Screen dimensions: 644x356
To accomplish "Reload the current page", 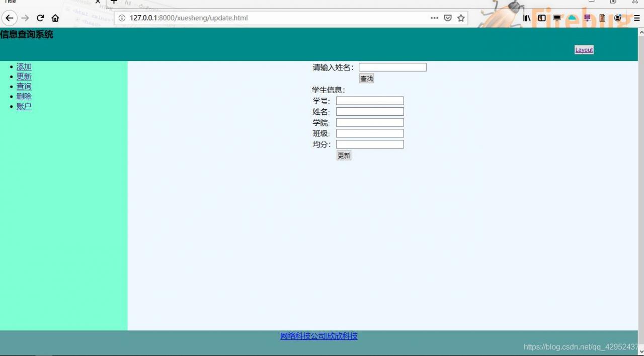I will pos(40,18).
